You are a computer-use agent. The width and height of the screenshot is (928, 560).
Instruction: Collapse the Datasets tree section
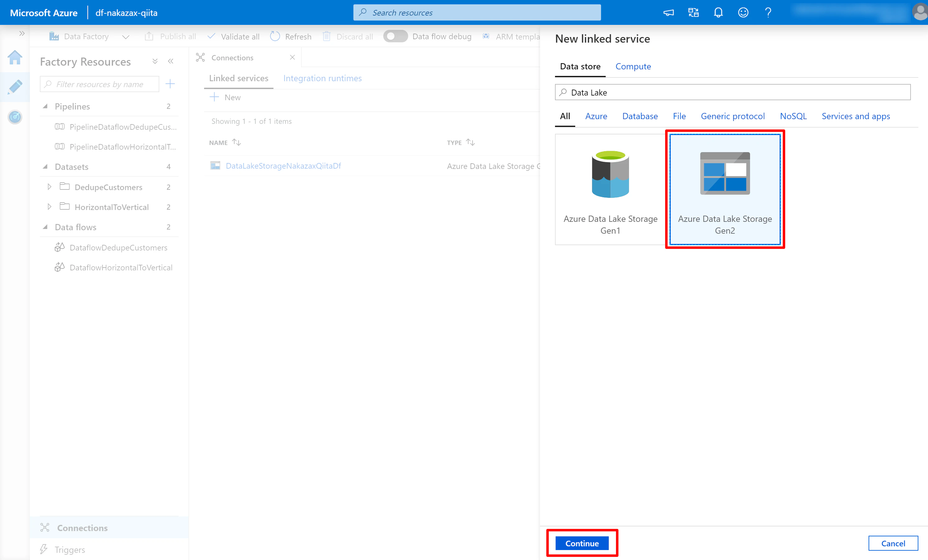point(45,166)
